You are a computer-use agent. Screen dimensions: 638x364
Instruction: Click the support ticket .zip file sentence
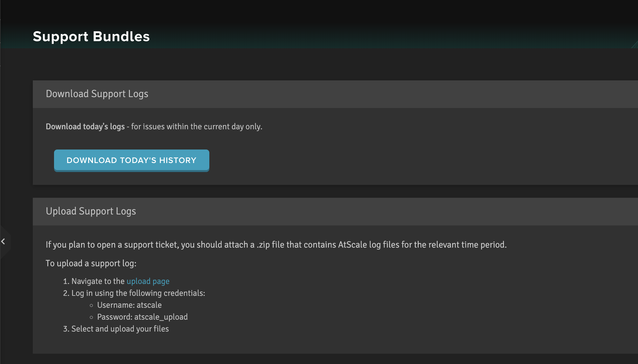276,245
